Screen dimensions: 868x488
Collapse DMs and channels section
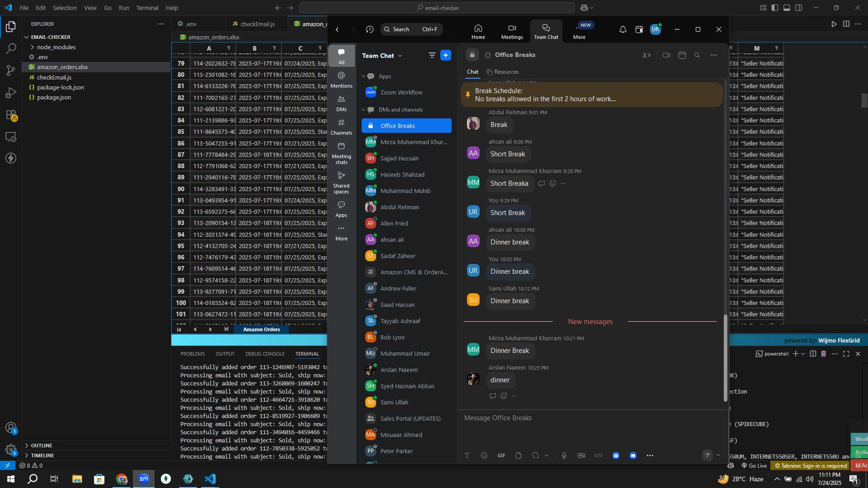coord(363,110)
